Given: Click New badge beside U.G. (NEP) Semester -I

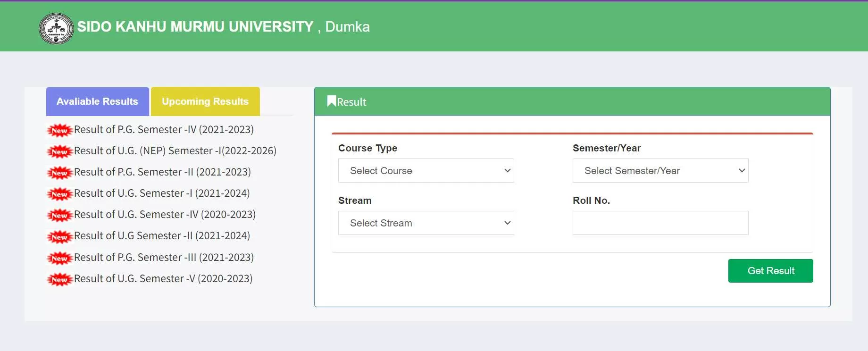Looking at the screenshot, I should pyautogui.click(x=59, y=151).
